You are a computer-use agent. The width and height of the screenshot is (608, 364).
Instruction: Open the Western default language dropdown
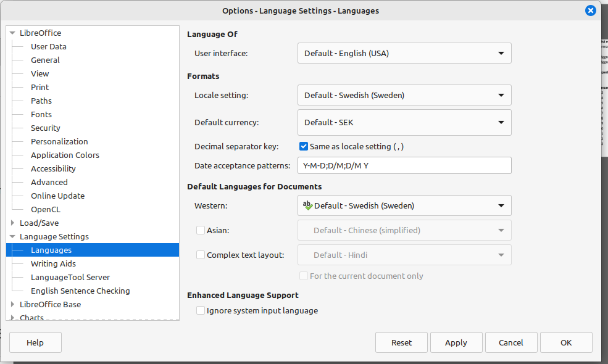(x=404, y=205)
